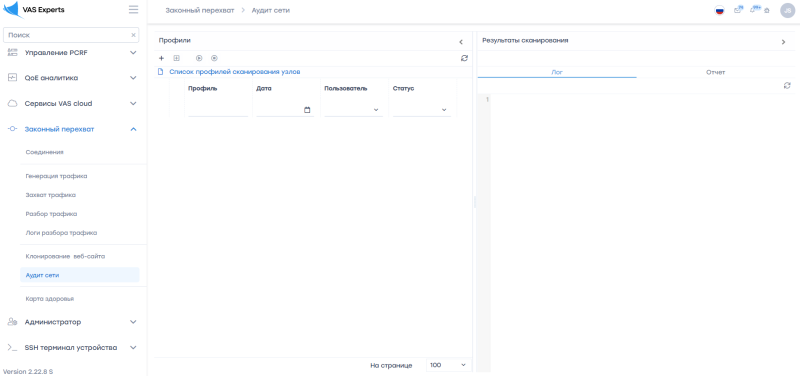Click the plus icon to add a scan profile
The height and width of the screenshot is (376, 800).
162,59
